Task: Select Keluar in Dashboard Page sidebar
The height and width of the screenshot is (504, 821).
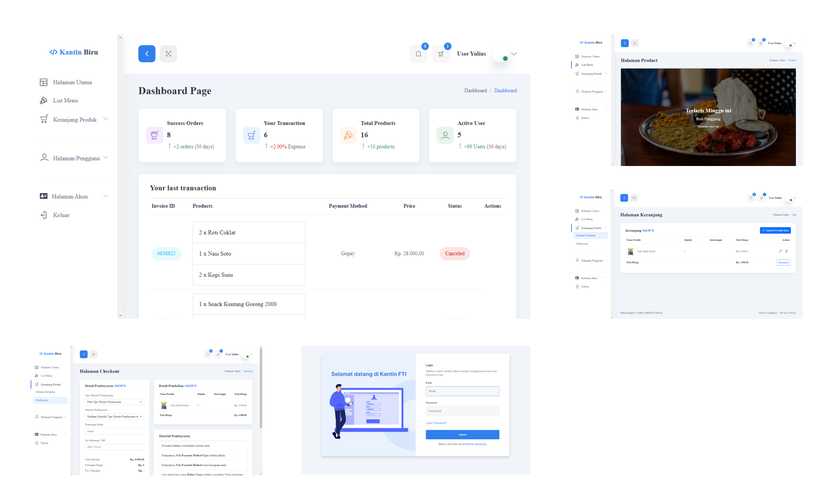Action: tap(61, 215)
